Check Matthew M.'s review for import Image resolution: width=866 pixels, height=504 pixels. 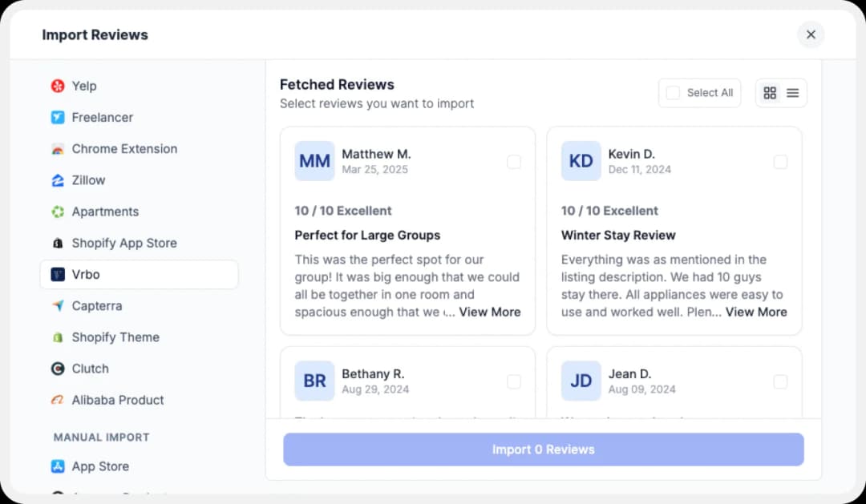coord(514,161)
